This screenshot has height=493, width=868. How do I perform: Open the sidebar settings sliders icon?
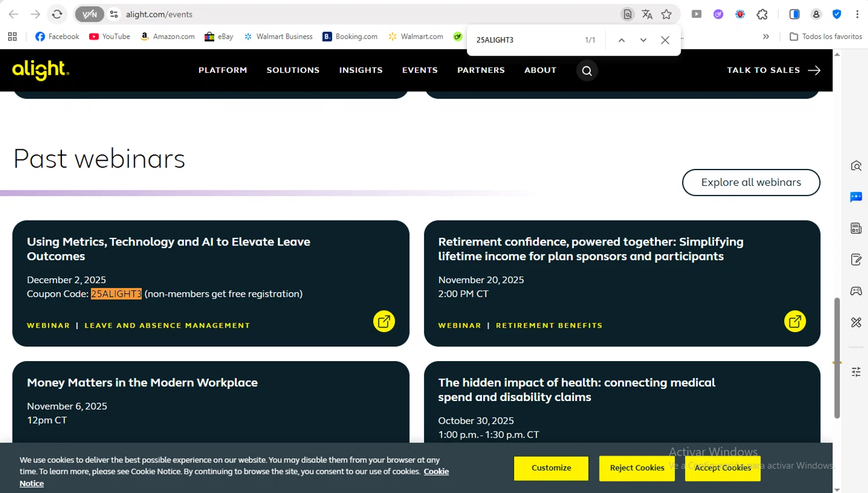(x=856, y=372)
